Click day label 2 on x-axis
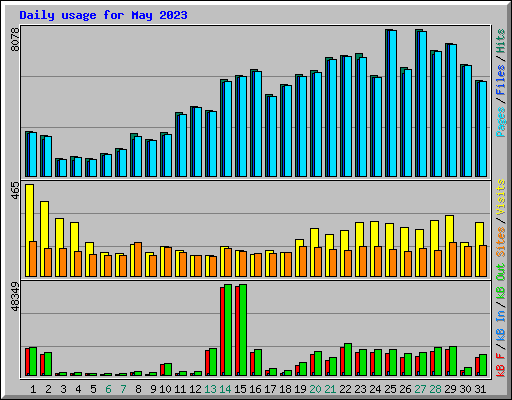The height and width of the screenshot is (400, 512). tap(48, 389)
